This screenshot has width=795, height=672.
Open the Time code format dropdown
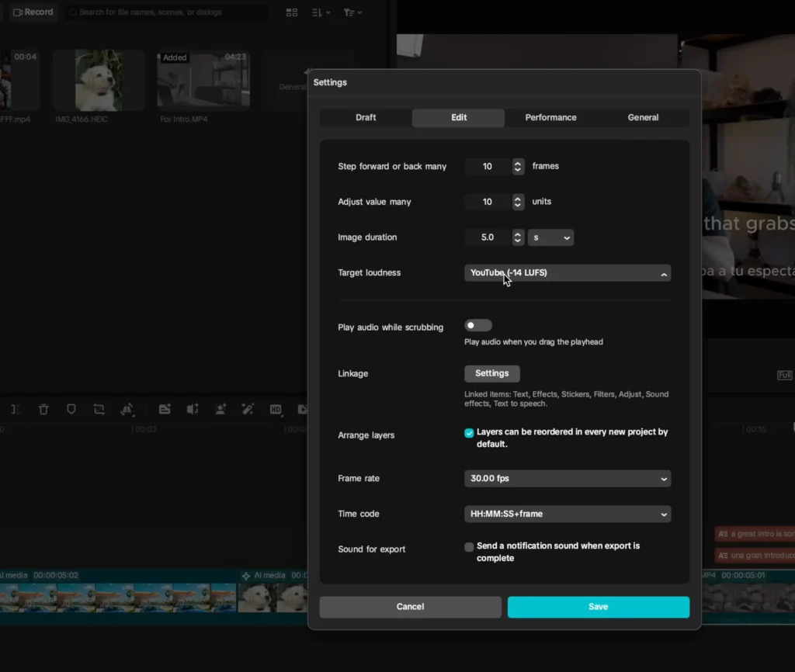568,514
